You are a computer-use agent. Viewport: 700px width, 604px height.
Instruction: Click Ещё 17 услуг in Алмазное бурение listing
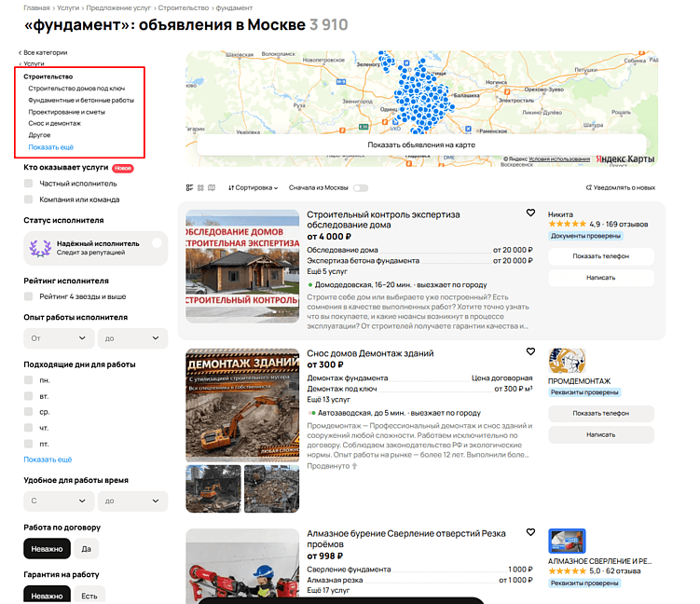click(x=328, y=590)
